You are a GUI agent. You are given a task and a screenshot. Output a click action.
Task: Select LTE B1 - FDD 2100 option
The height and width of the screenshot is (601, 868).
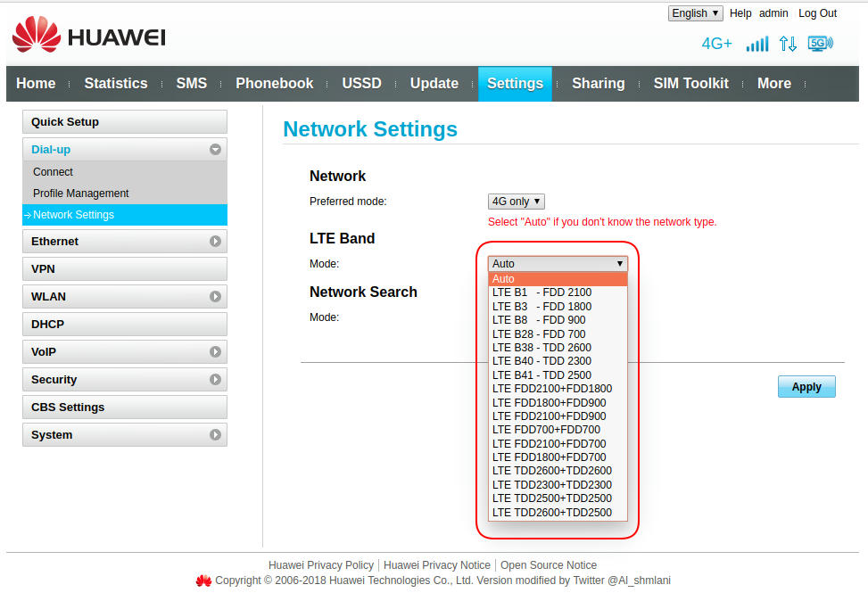[x=558, y=292]
